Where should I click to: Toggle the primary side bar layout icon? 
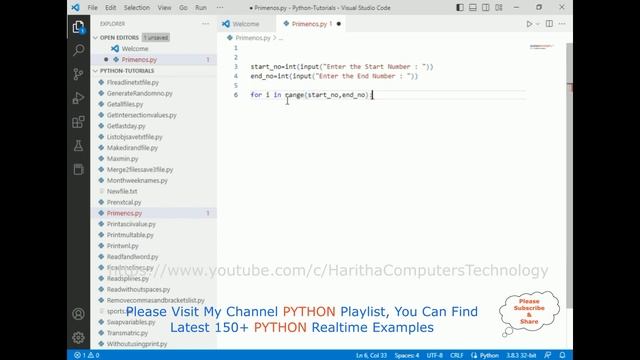point(460,7)
